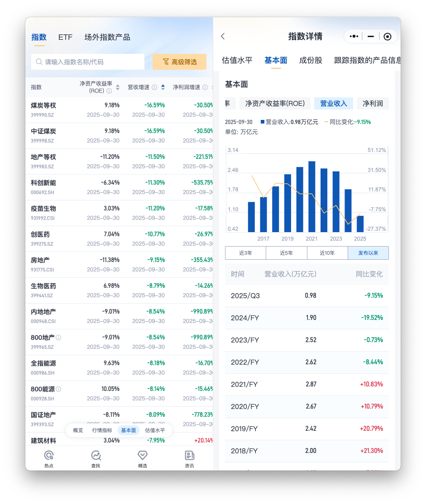The height and width of the screenshot is (504, 426).
Task: Show info for ROE column header
Action: pos(109,91)
